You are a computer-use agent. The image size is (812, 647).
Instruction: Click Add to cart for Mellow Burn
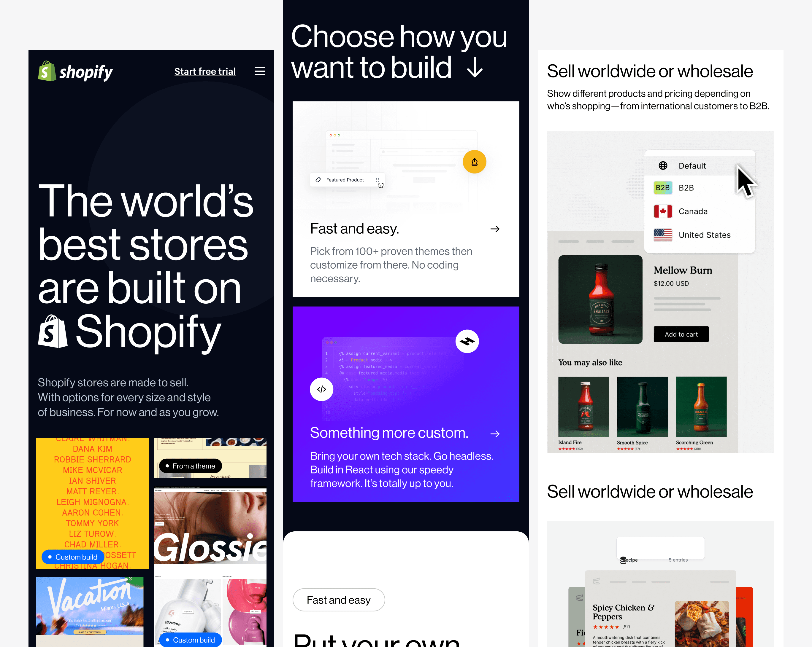(x=681, y=333)
